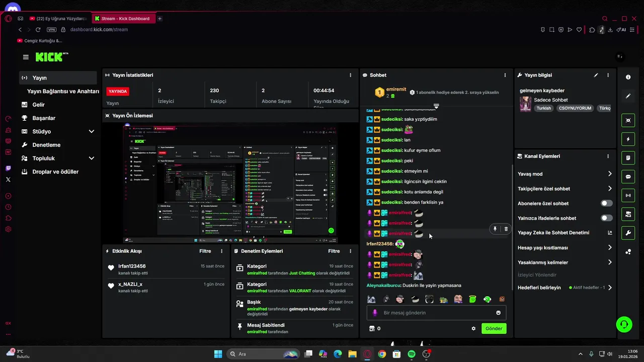Viewport: 644px width, 362px height.
Task: Click the snapshot icon in the browser toolbar
Action: click(x=552, y=30)
